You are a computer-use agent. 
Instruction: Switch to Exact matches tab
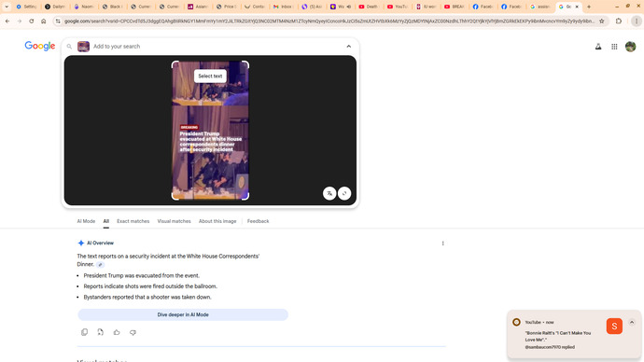click(133, 221)
